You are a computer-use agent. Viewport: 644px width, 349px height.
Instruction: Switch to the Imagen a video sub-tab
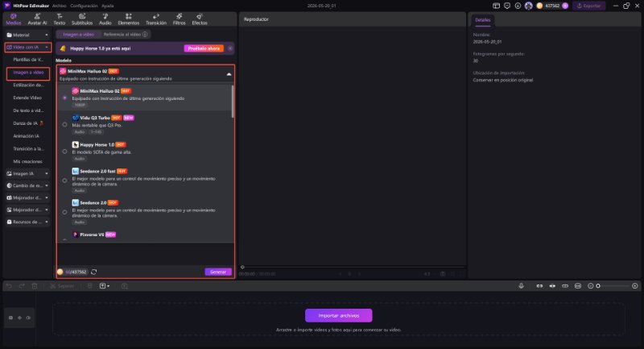[78, 35]
